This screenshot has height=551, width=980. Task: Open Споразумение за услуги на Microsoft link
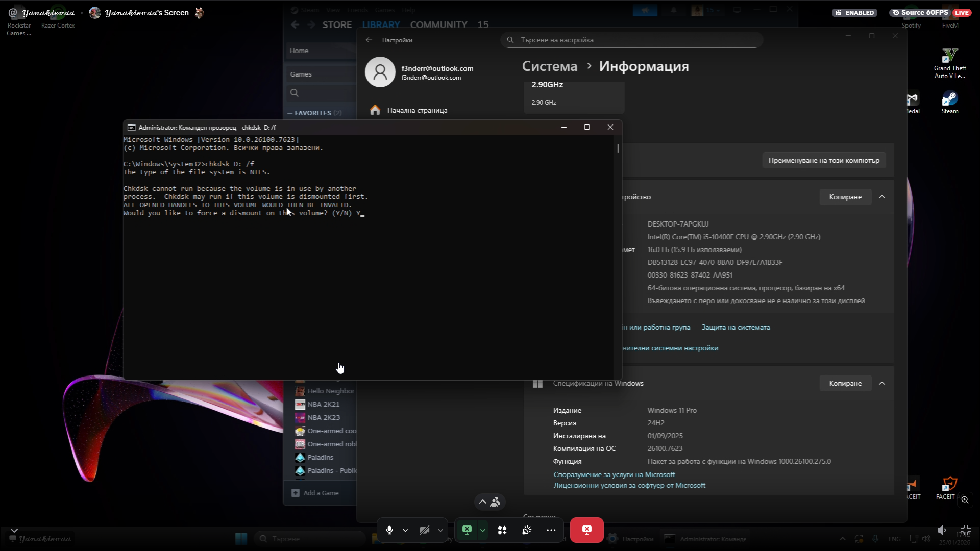tap(614, 474)
